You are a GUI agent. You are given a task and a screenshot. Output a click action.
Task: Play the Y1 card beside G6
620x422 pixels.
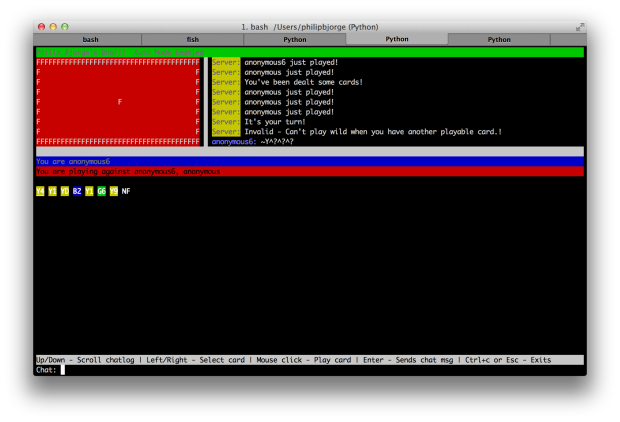point(89,191)
